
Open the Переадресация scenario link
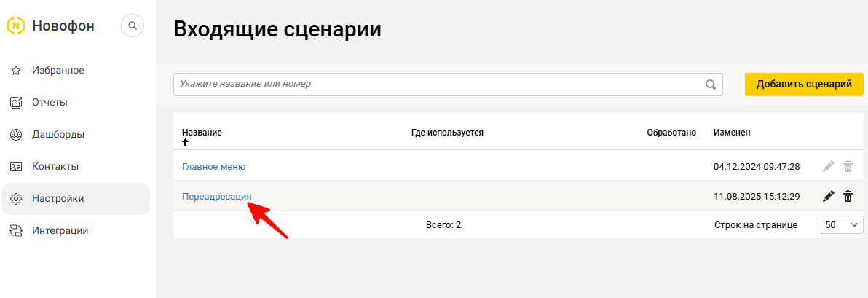point(216,196)
